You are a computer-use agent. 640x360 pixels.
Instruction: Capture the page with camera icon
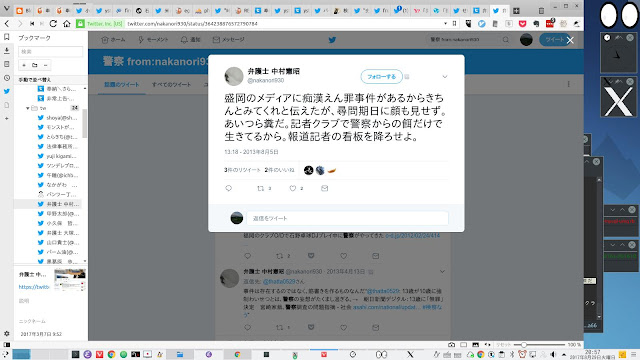451,344
